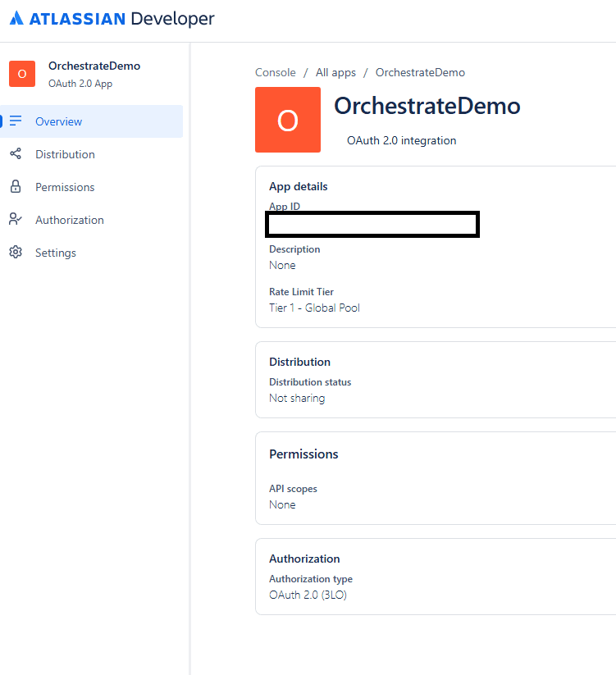Click the OAuth 2.0 App sidebar subtitle
Screen dimensions: 616x675
click(80, 84)
